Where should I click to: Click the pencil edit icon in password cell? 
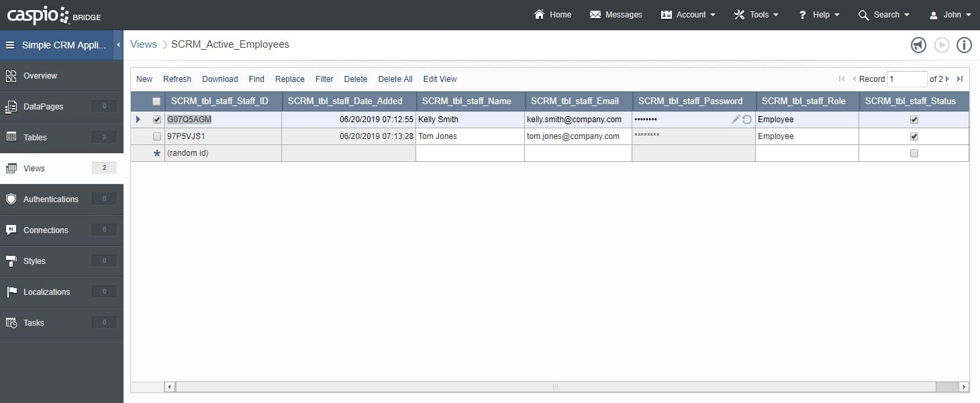tap(736, 120)
